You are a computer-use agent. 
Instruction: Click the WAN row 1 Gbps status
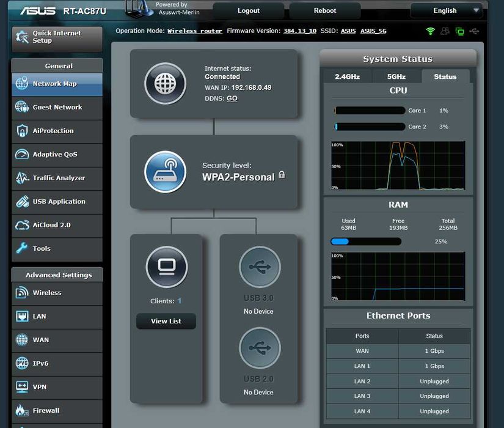(x=434, y=351)
